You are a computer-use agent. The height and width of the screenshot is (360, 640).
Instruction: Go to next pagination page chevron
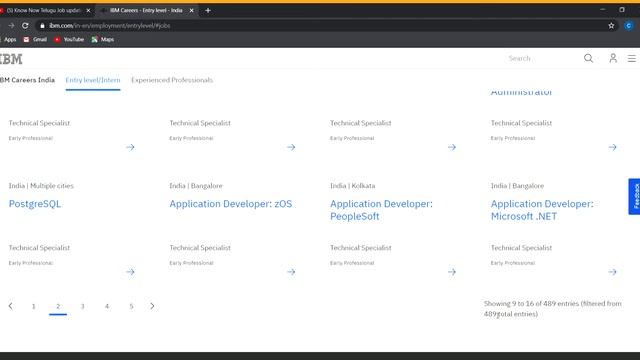point(152,306)
